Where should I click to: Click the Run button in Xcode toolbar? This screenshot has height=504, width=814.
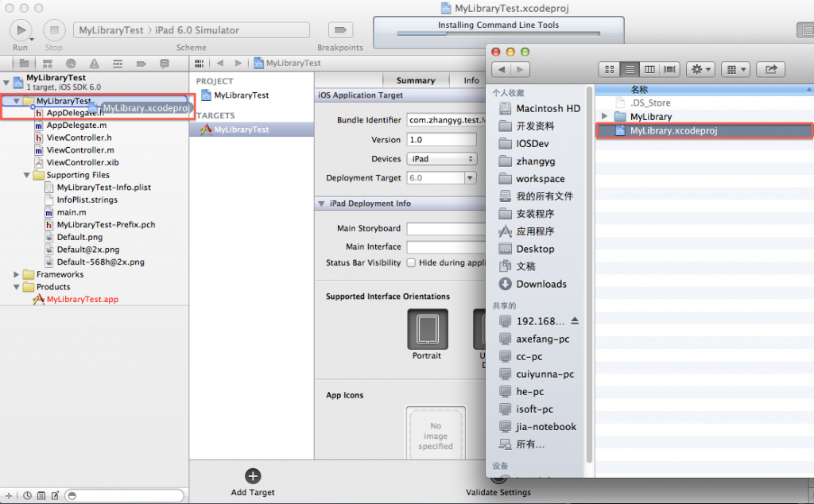tap(21, 30)
